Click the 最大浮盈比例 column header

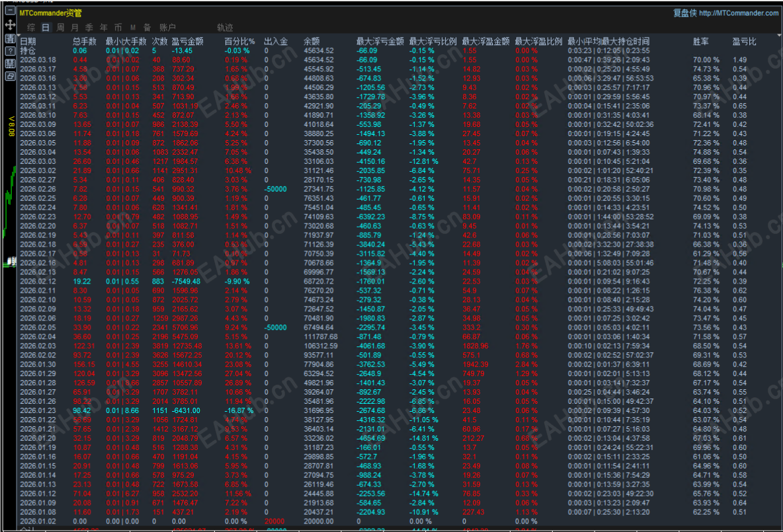[x=539, y=42]
